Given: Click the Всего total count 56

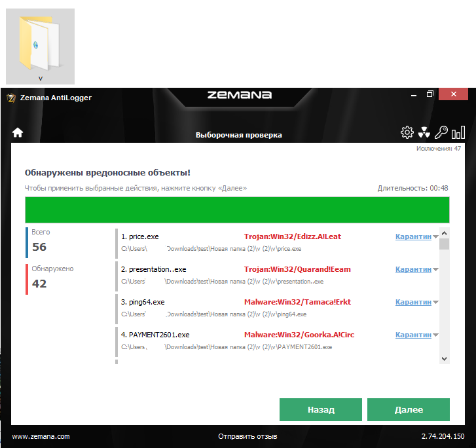Looking at the screenshot, I should coord(39,247).
